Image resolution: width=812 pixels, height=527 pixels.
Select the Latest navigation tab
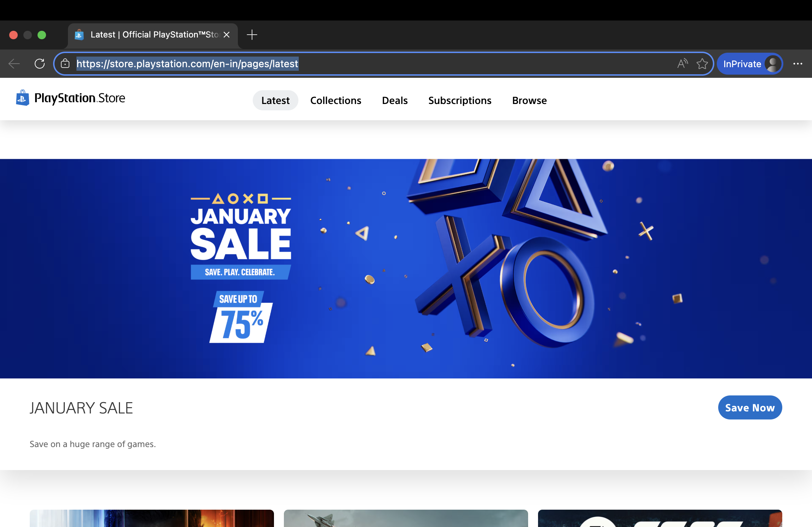(x=275, y=100)
